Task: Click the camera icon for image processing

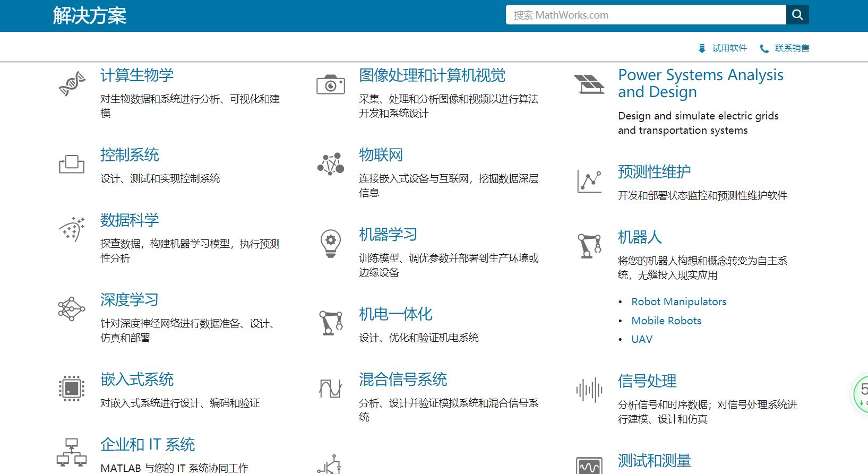Action: pos(330,84)
